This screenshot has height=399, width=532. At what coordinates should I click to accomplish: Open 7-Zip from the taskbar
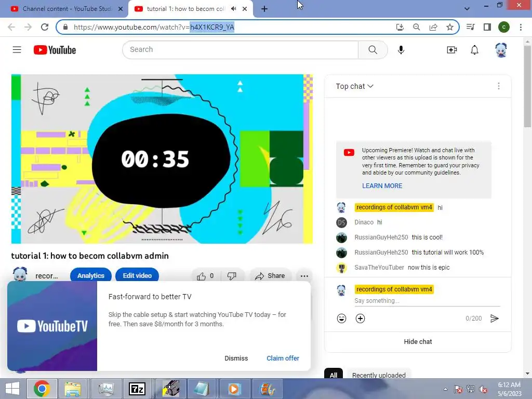pos(137,389)
